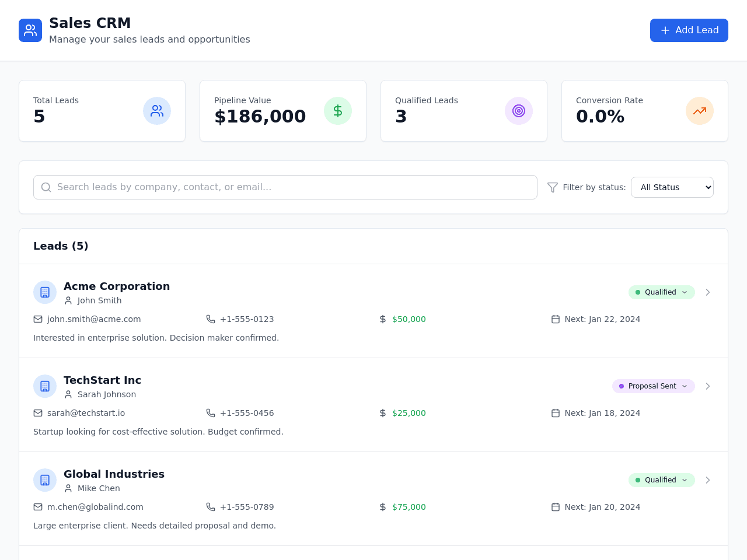Click the Pipeline Value dollar icon
747x560 pixels.
[x=338, y=111]
